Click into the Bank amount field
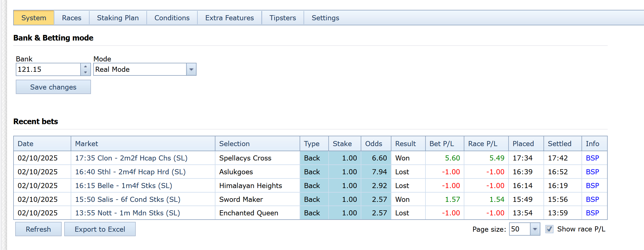Viewport: 644px width, 250px height. click(x=48, y=70)
